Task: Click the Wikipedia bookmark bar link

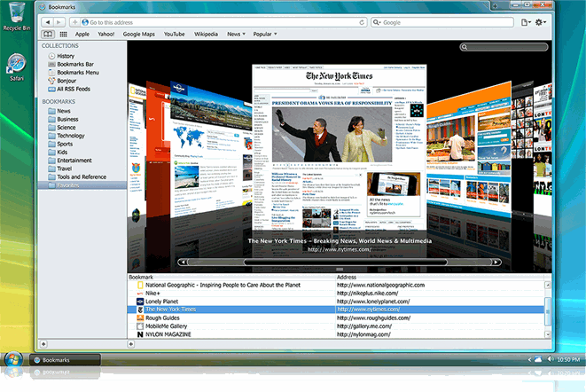Action: [x=206, y=34]
